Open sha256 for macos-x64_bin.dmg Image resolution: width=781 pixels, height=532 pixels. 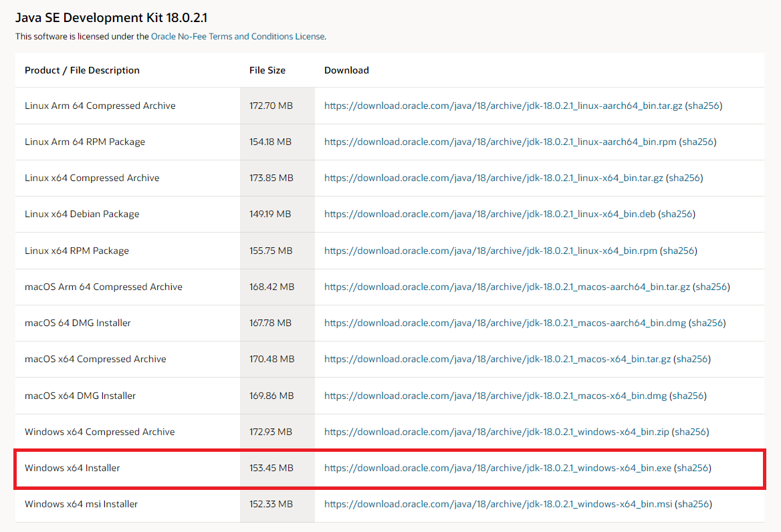tap(688, 396)
